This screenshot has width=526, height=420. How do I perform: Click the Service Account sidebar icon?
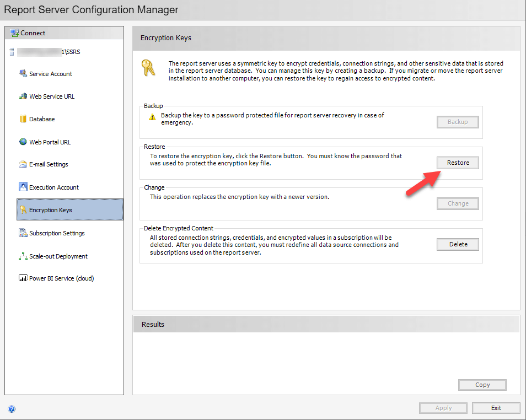pos(23,73)
